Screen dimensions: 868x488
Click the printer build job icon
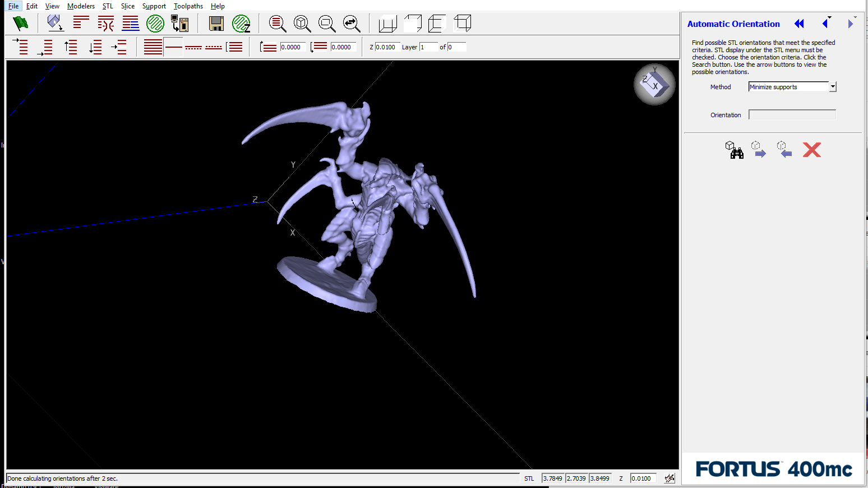tap(180, 24)
